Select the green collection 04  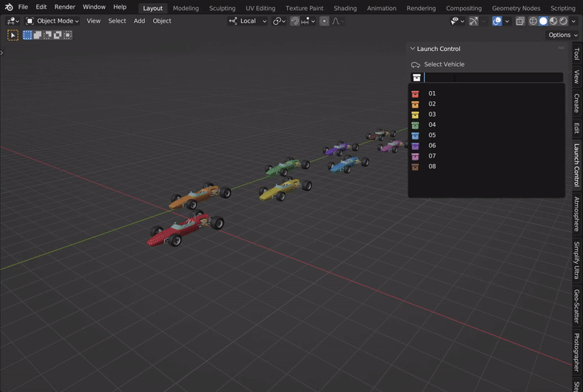[x=486, y=125]
